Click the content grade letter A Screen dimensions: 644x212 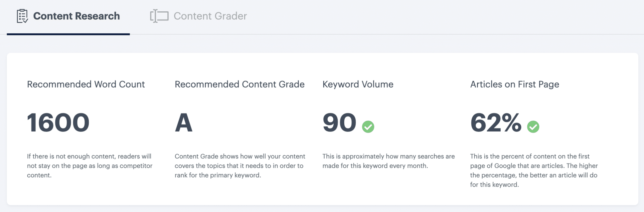click(x=184, y=123)
